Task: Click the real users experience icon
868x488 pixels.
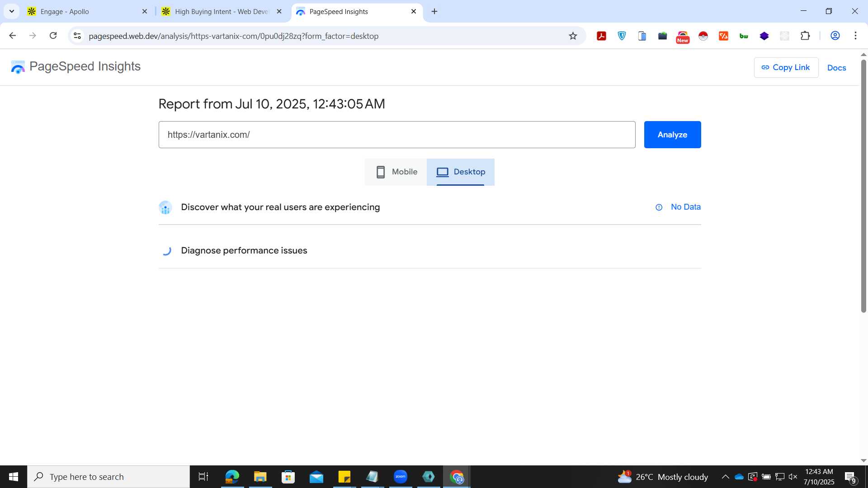Action: (x=165, y=207)
